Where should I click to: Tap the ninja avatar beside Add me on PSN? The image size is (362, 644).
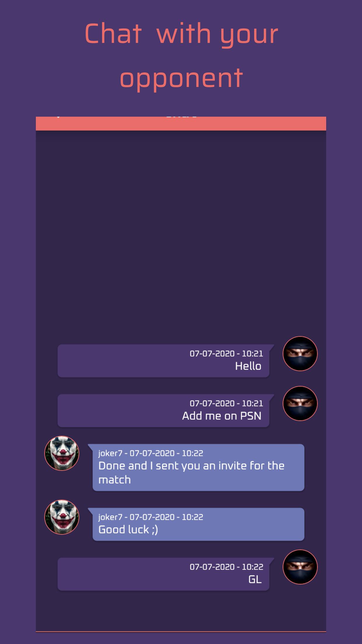pos(300,403)
